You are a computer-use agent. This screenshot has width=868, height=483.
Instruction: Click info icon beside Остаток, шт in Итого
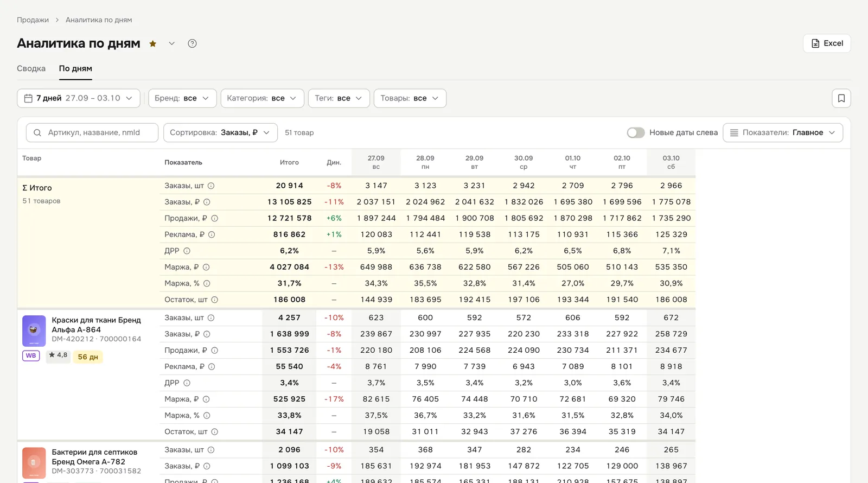point(214,300)
